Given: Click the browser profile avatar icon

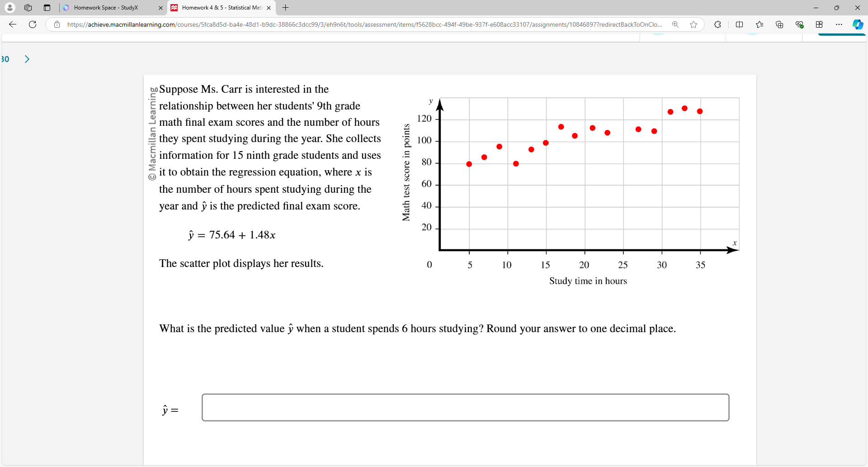Looking at the screenshot, I should [x=9, y=8].
